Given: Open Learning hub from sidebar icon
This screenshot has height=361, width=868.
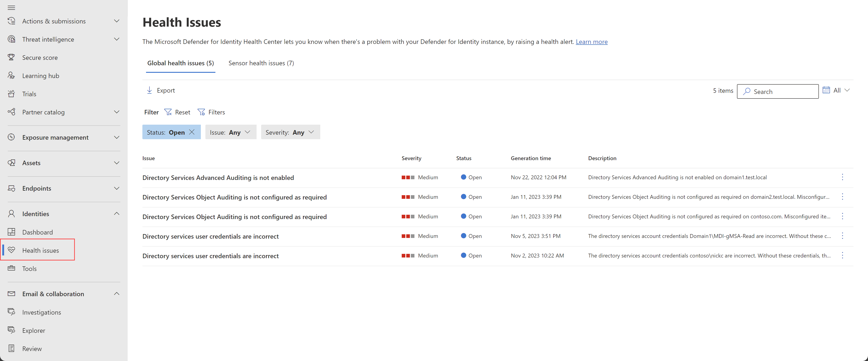Looking at the screenshot, I should coord(11,76).
